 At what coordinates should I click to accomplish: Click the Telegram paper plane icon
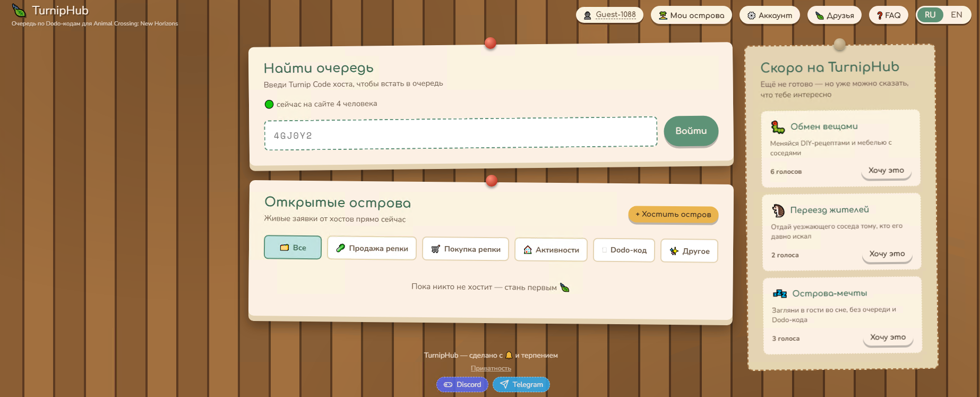click(x=504, y=384)
